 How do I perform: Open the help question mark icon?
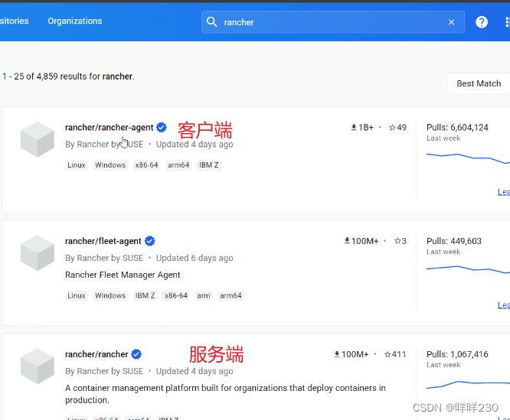point(482,22)
